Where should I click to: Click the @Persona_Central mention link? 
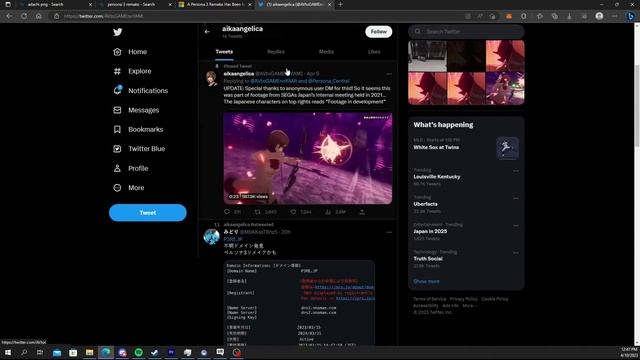[x=329, y=81]
